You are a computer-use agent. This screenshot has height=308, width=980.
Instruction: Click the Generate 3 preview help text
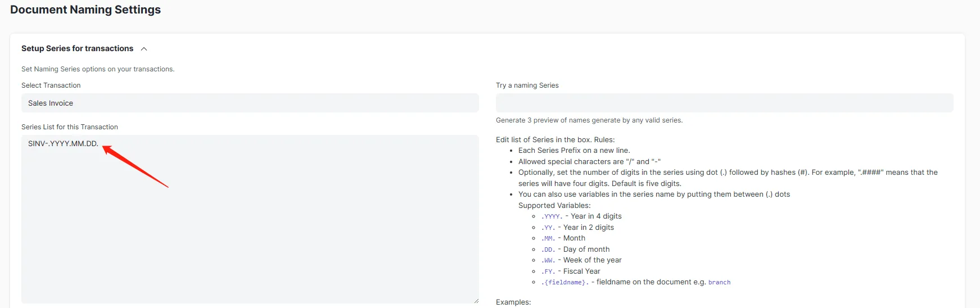coord(589,120)
